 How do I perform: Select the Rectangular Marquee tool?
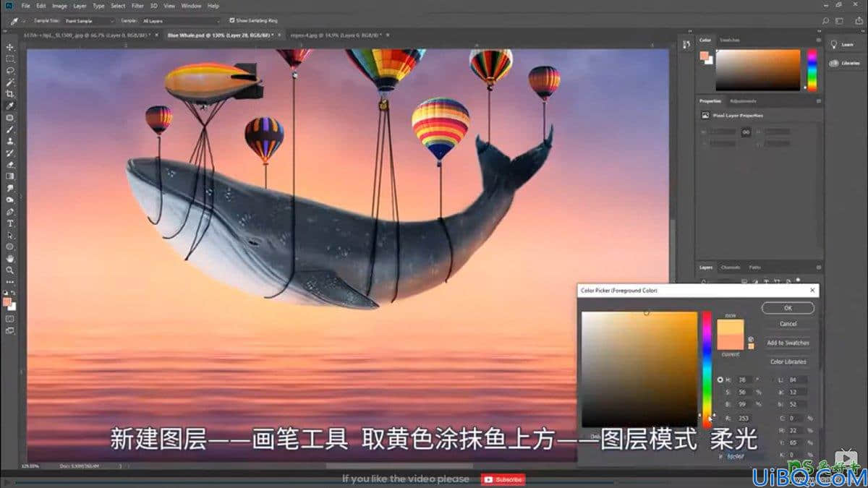point(10,59)
